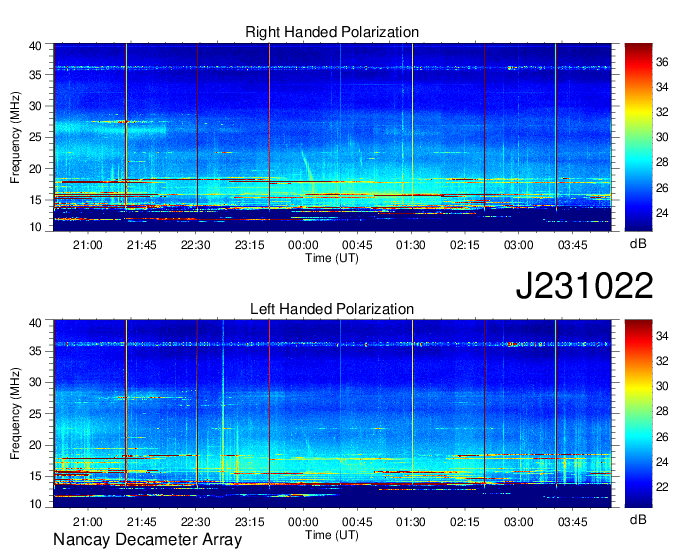The height and width of the screenshot is (552, 680).
Task: Click the Left Handed plot's color scale bar
Action: [x=638, y=414]
